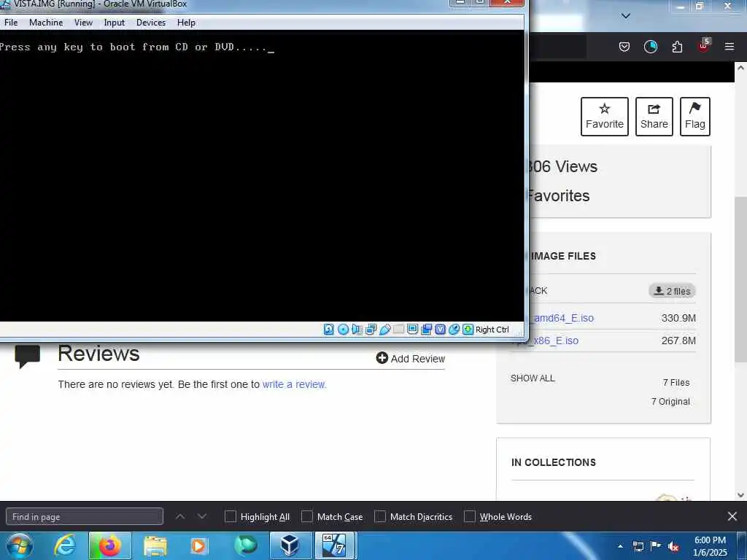Click the SHOW ALL files link
The height and width of the screenshot is (560, 747).
(533, 378)
